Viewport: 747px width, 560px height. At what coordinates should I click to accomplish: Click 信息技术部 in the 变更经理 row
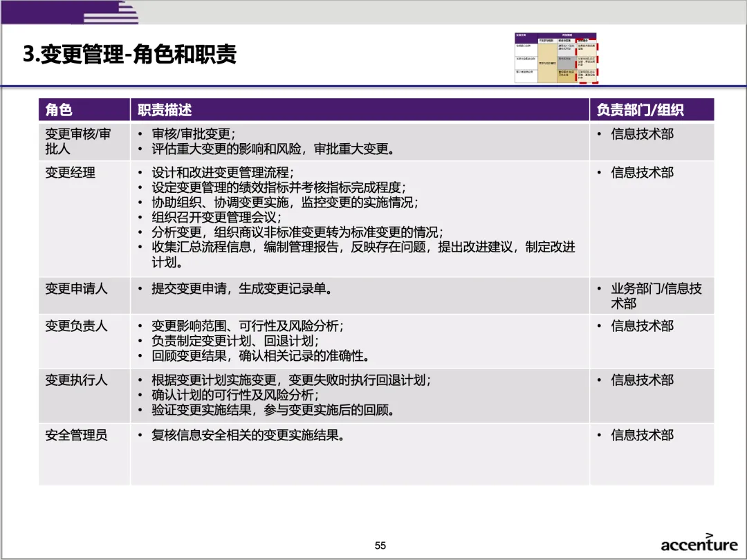point(642,172)
